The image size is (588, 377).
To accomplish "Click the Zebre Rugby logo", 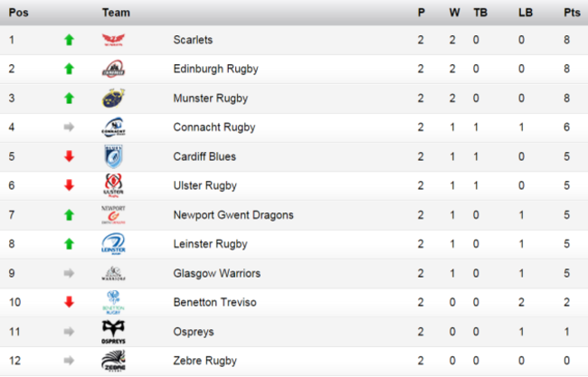I will point(114,361).
